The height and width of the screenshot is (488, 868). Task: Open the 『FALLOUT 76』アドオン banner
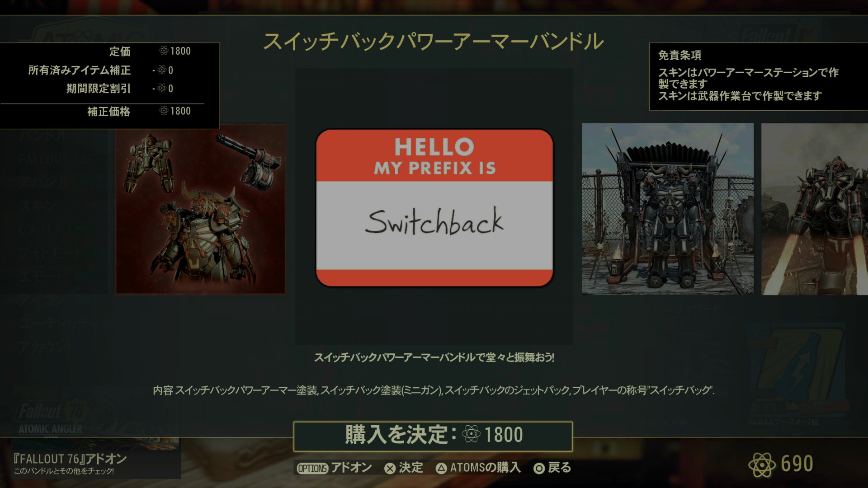(x=90, y=464)
